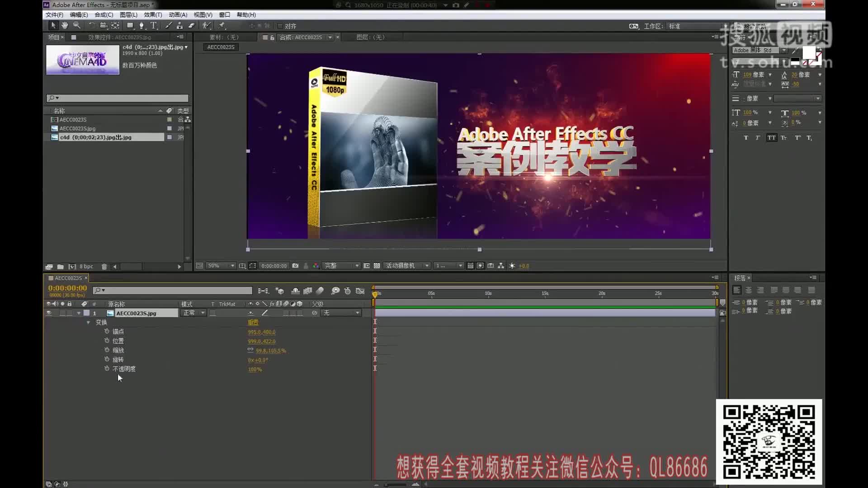This screenshot has width=868, height=488.
Task: Open the 父级 parent 无 dropdown
Action: (x=341, y=313)
